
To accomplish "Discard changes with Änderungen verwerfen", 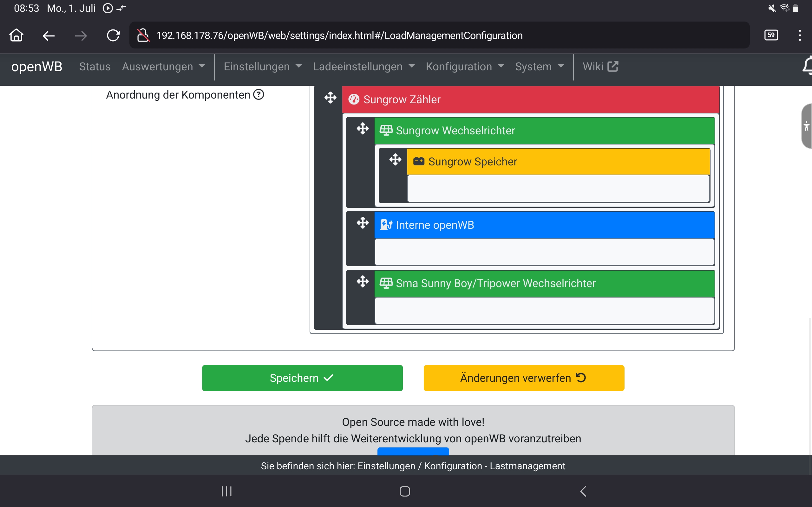I will click(523, 378).
